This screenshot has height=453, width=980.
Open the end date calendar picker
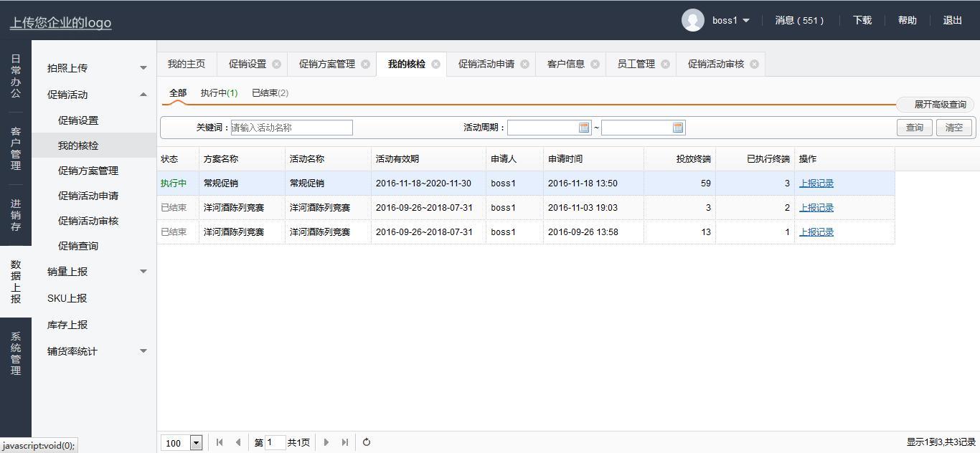[678, 128]
